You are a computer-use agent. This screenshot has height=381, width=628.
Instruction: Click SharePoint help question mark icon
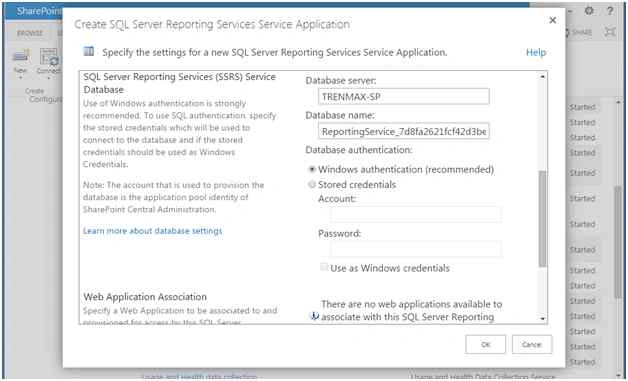pos(610,11)
